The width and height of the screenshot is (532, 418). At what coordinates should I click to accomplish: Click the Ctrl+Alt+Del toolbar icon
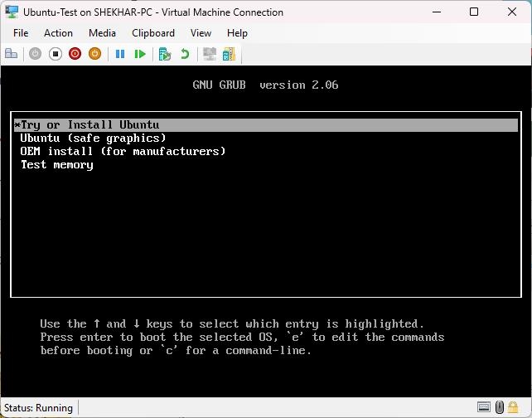(x=12, y=54)
